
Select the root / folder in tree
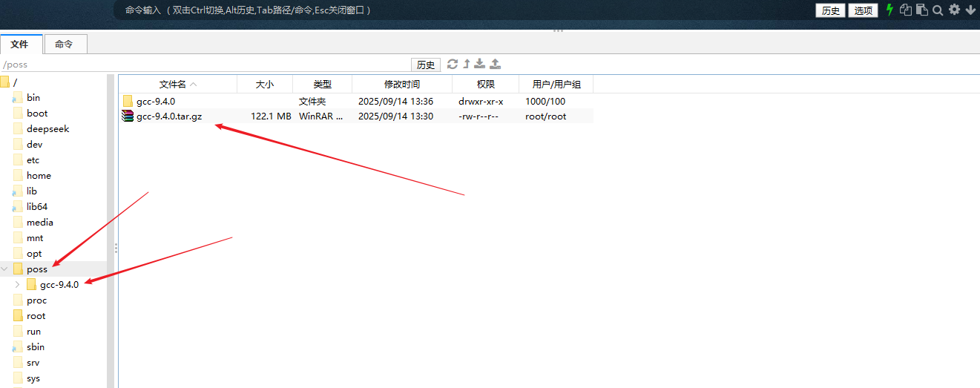pyautogui.click(x=14, y=82)
